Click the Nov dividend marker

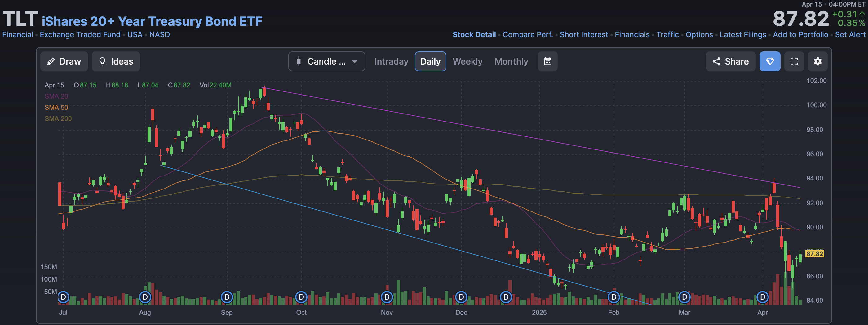[387, 297]
